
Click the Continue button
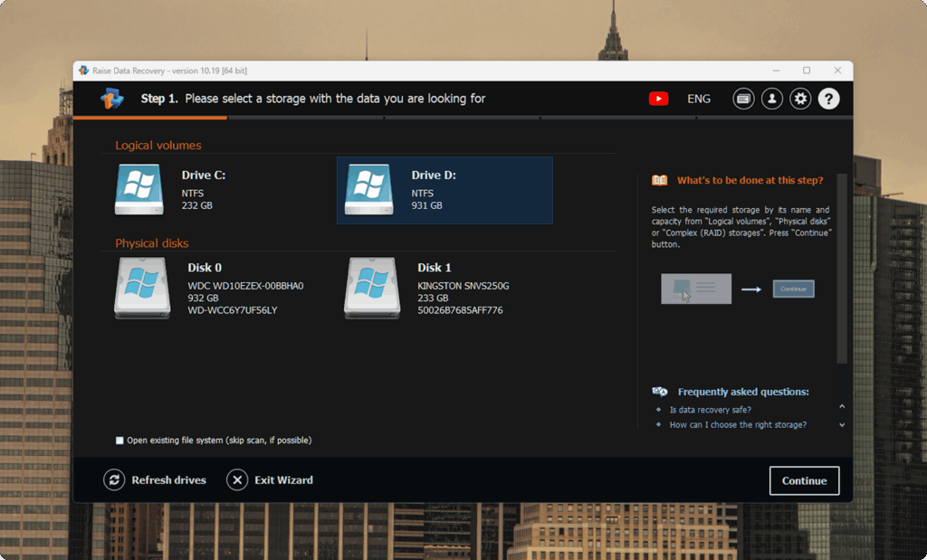coord(804,480)
